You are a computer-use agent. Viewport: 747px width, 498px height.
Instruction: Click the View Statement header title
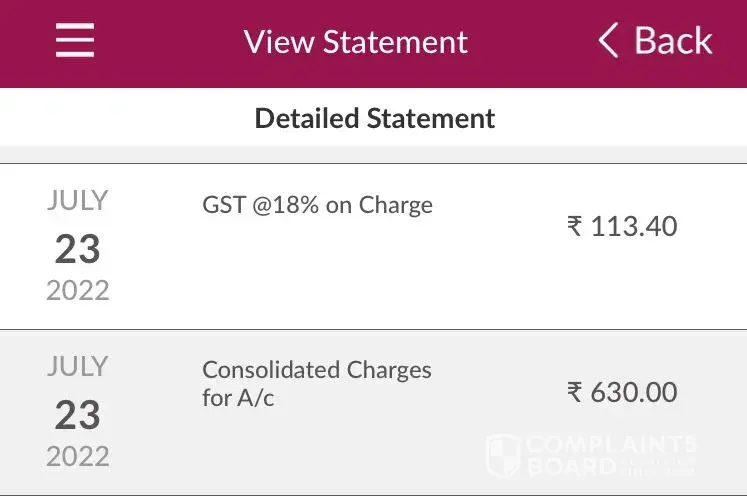[355, 42]
